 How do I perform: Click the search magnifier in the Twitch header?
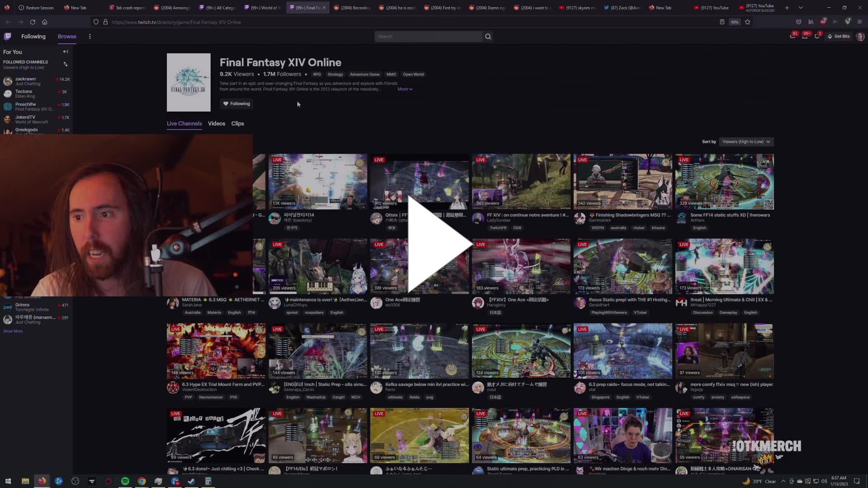pyautogui.click(x=488, y=37)
